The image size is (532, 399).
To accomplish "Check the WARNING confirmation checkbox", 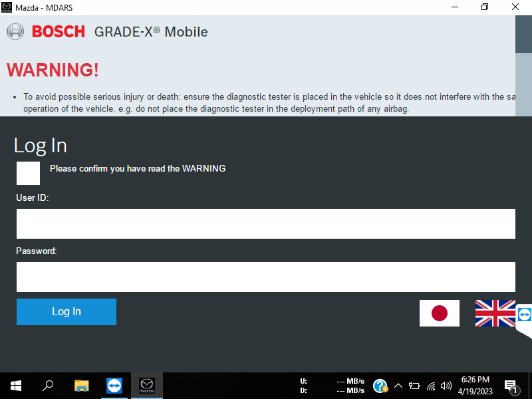I will [28, 173].
